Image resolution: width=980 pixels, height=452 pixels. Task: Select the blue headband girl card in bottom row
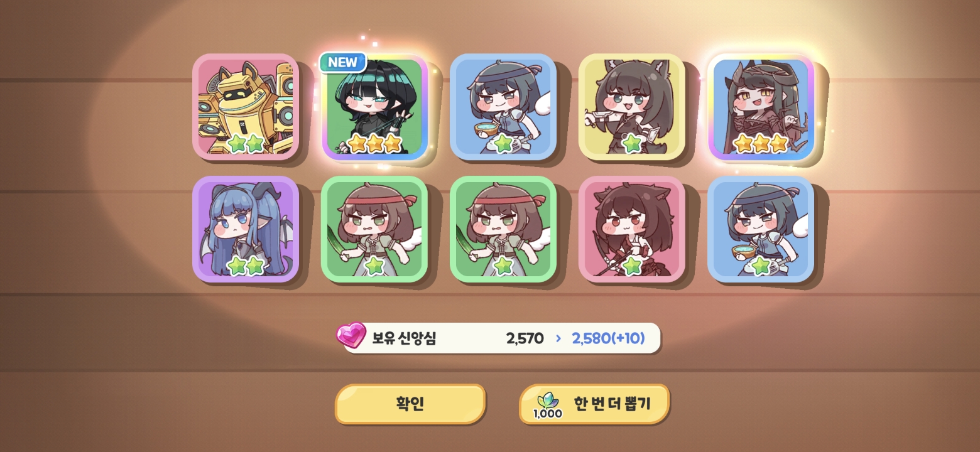click(x=761, y=229)
